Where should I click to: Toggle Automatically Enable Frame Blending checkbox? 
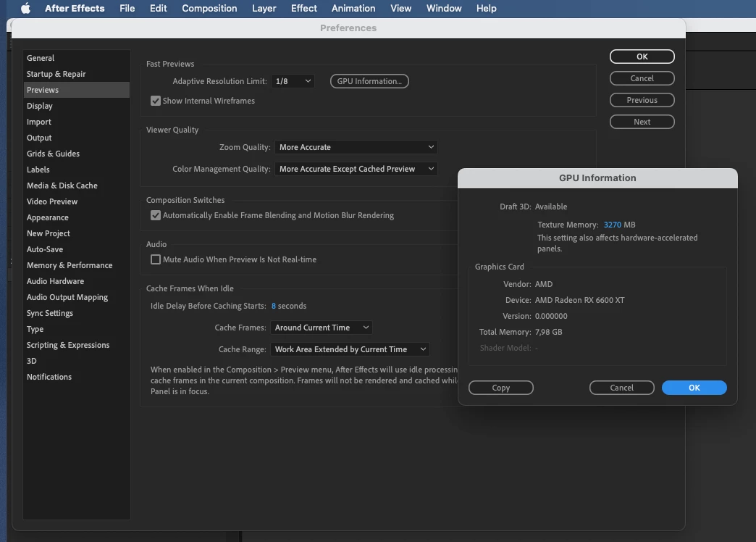(155, 214)
